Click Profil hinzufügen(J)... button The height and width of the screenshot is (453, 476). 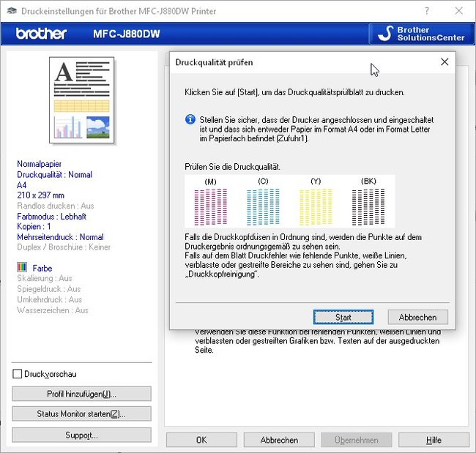pos(82,394)
